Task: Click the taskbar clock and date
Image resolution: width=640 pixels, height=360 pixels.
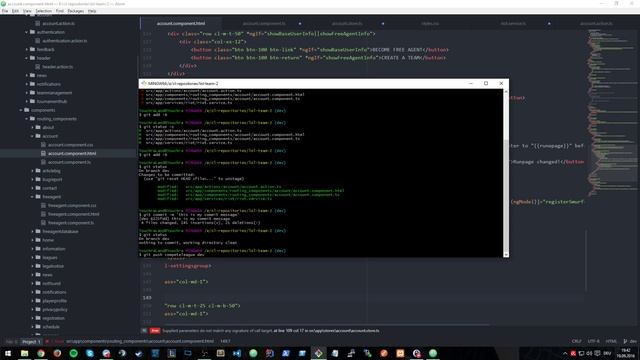Action: coord(625,353)
